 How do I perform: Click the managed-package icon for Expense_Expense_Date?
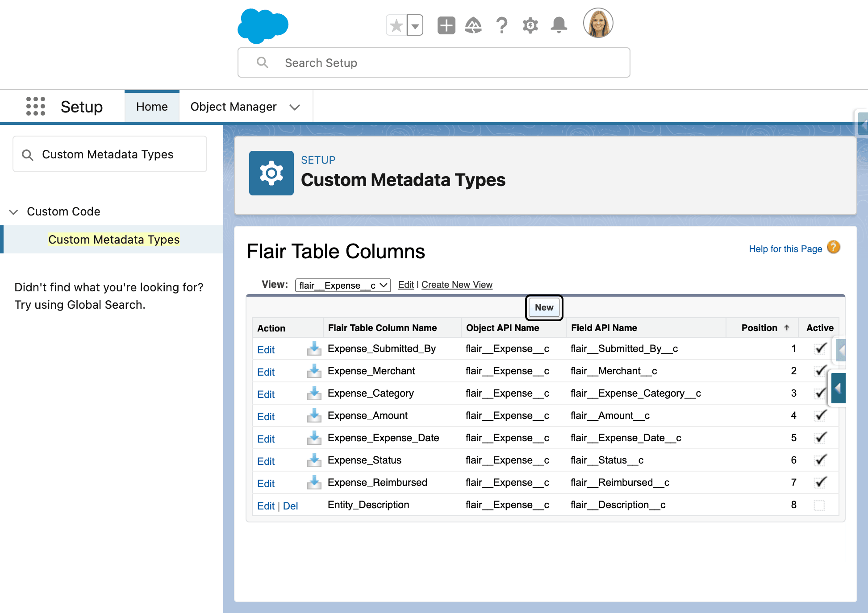tap(314, 438)
